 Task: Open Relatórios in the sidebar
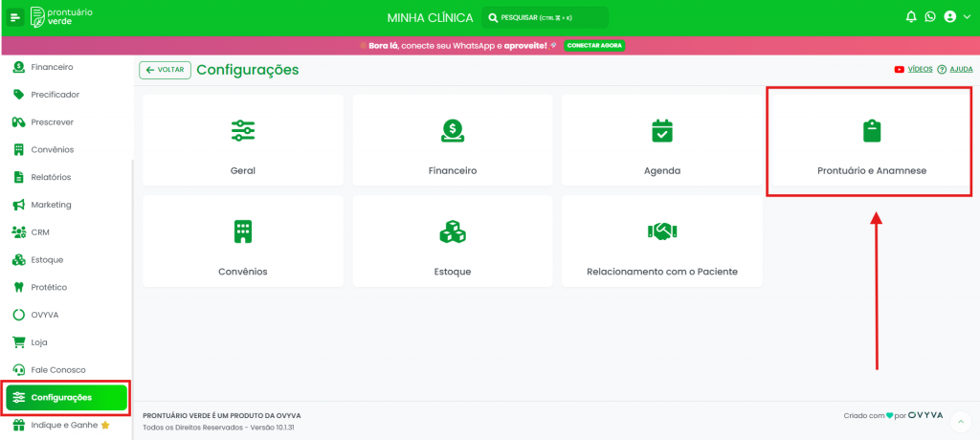[x=50, y=177]
